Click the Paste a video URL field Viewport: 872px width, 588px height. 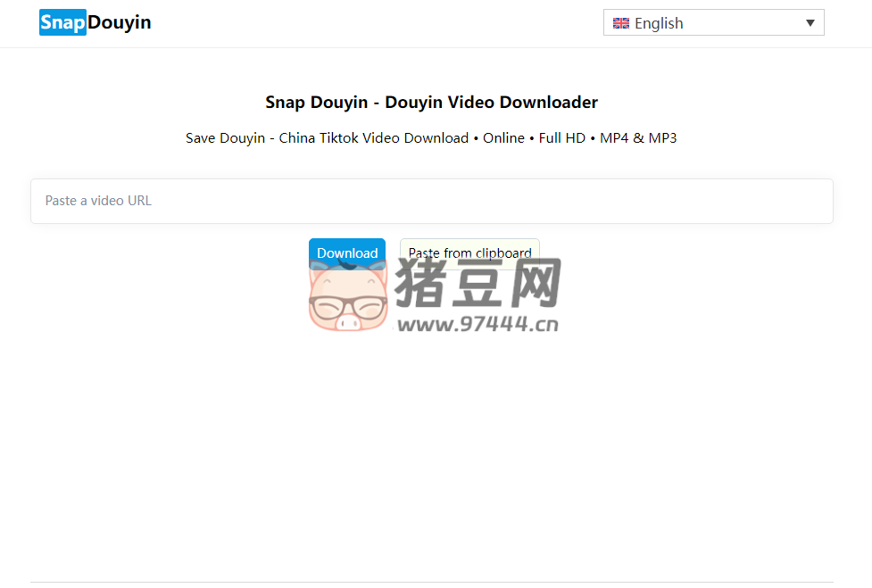pos(432,201)
